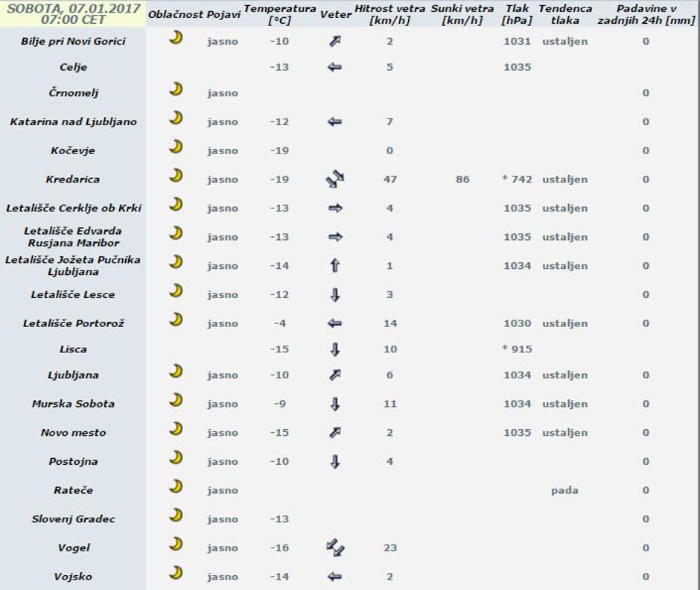This screenshot has width=700, height=590.
Task: Click the Novo mesto wind direction arrow
Action: (x=335, y=433)
